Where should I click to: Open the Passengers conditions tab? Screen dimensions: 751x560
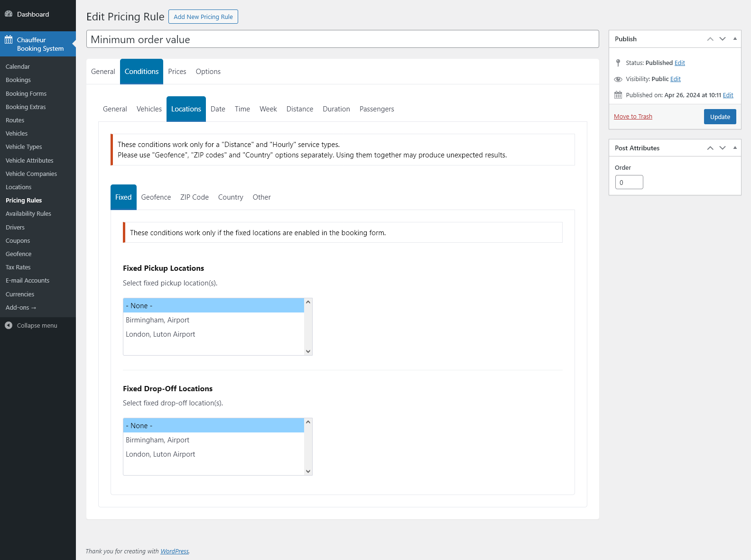click(x=377, y=109)
